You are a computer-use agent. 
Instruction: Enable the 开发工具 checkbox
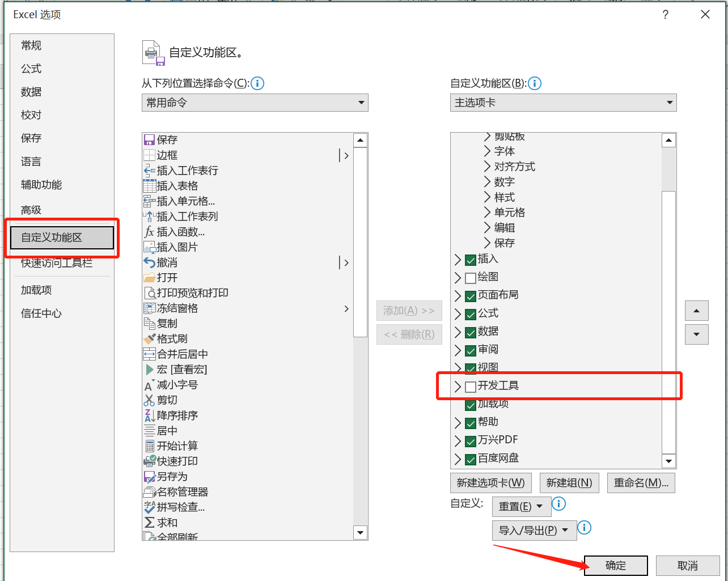click(x=470, y=386)
